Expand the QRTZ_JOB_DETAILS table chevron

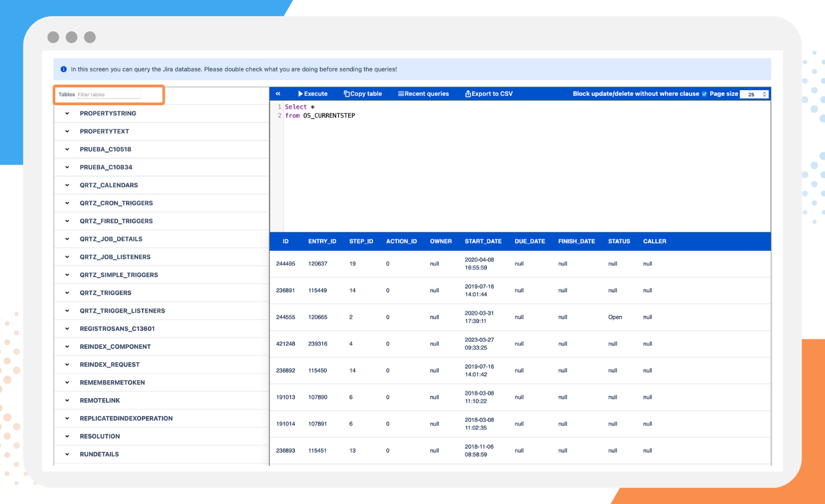pos(67,239)
